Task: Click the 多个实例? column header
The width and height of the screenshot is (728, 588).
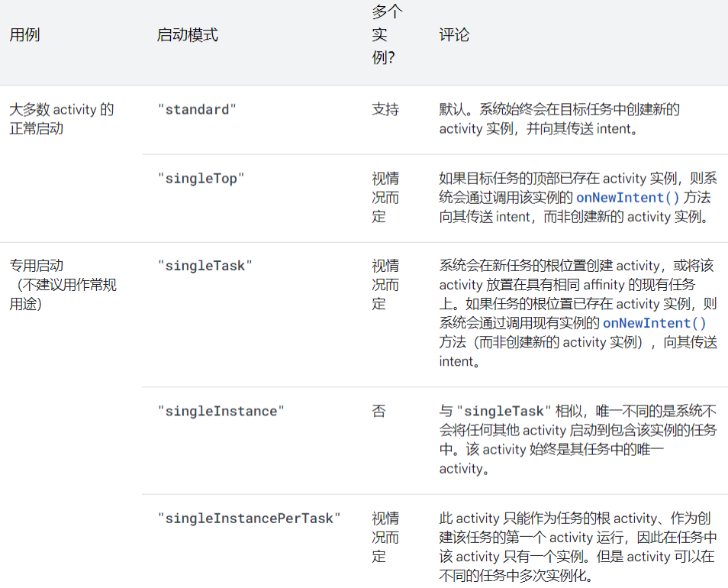Action: tap(387, 35)
